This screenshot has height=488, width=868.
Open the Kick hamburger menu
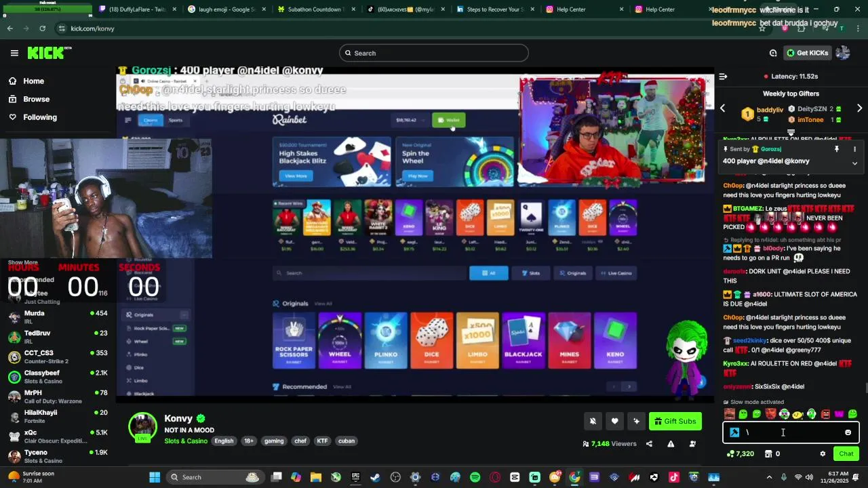14,53
